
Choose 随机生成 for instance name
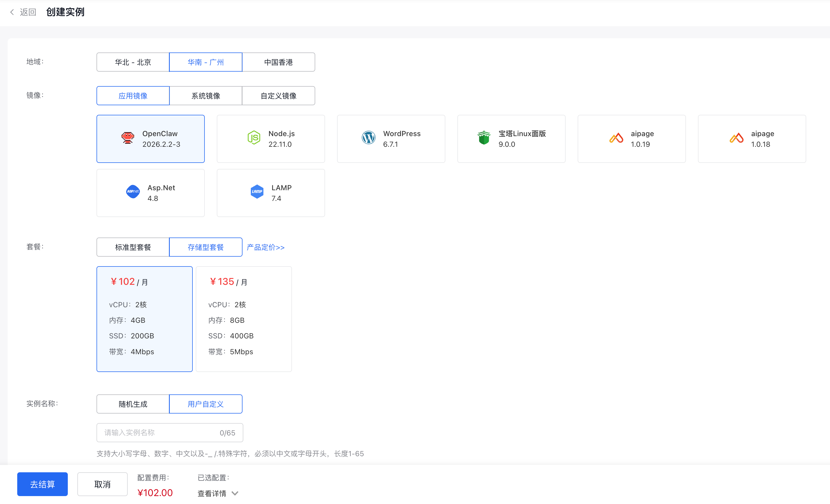click(133, 404)
